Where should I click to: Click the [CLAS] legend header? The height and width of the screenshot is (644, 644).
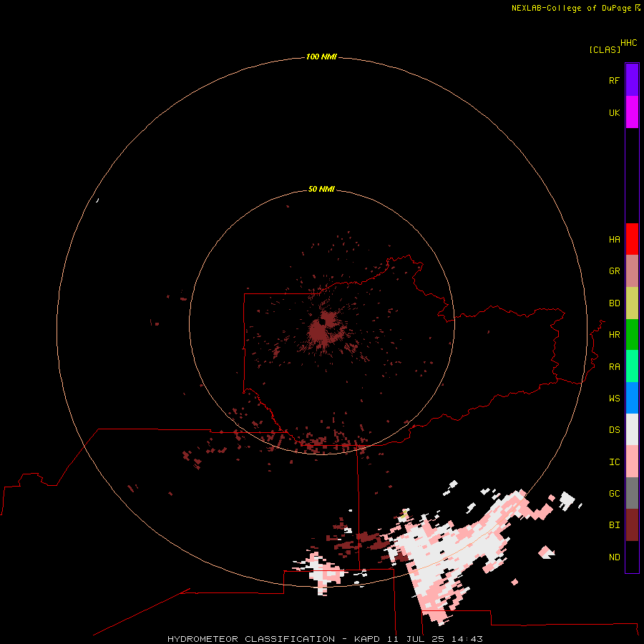tap(605, 49)
